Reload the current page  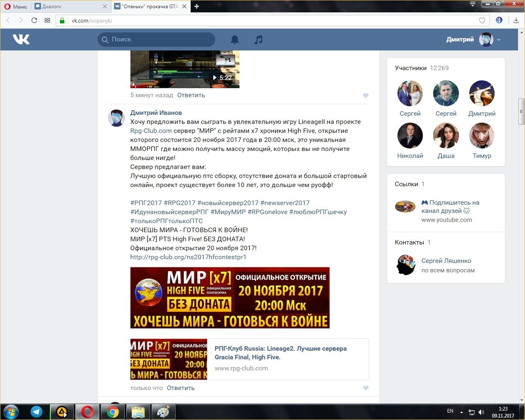pos(34,21)
